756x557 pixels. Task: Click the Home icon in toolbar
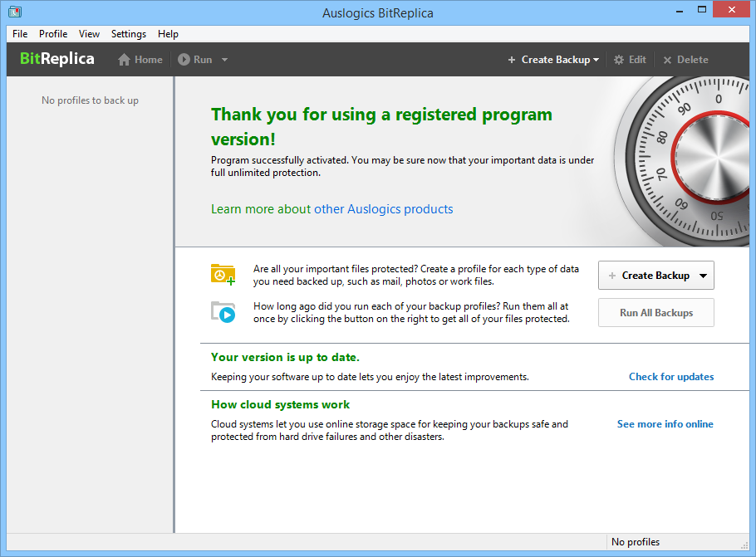pos(125,60)
